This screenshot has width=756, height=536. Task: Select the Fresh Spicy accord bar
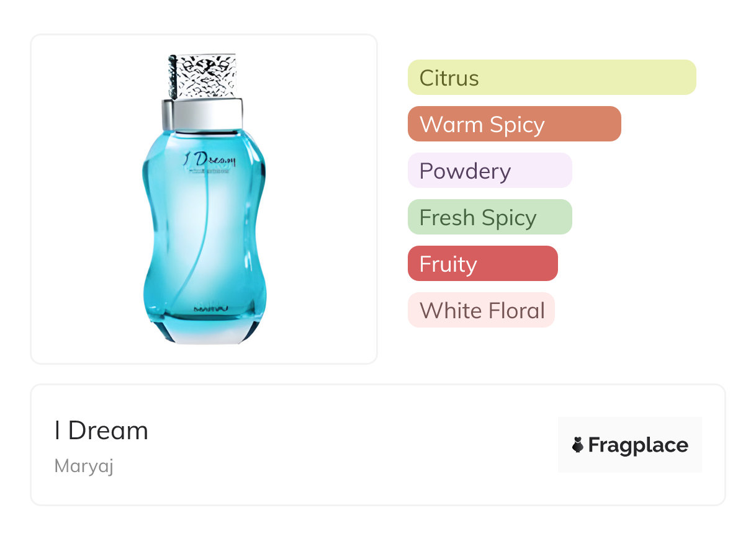click(489, 217)
